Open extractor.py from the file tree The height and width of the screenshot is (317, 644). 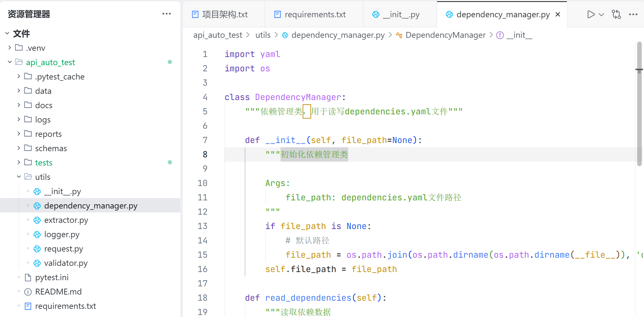pyautogui.click(x=90, y=220)
